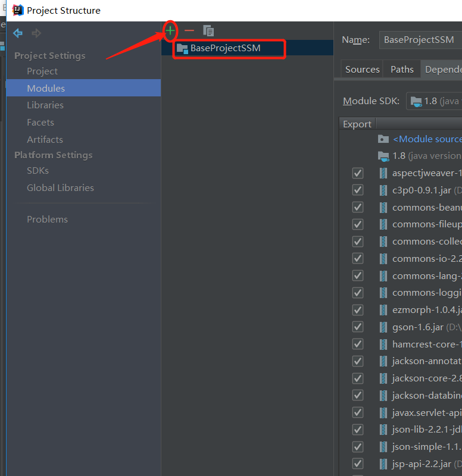Click the Forward navigation arrow
Screen dimensions: 462x476
pyautogui.click(x=36, y=33)
